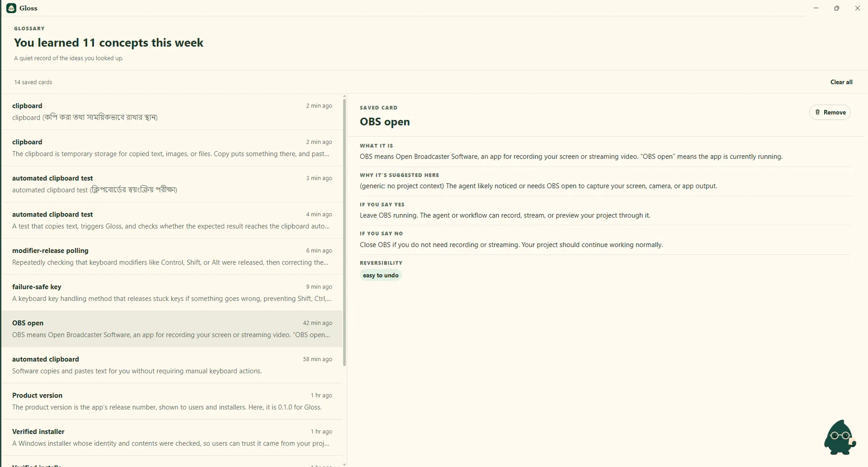Click the Gloss app icon in title bar
This screenshot has height=467, width=868.
point(11,8)
